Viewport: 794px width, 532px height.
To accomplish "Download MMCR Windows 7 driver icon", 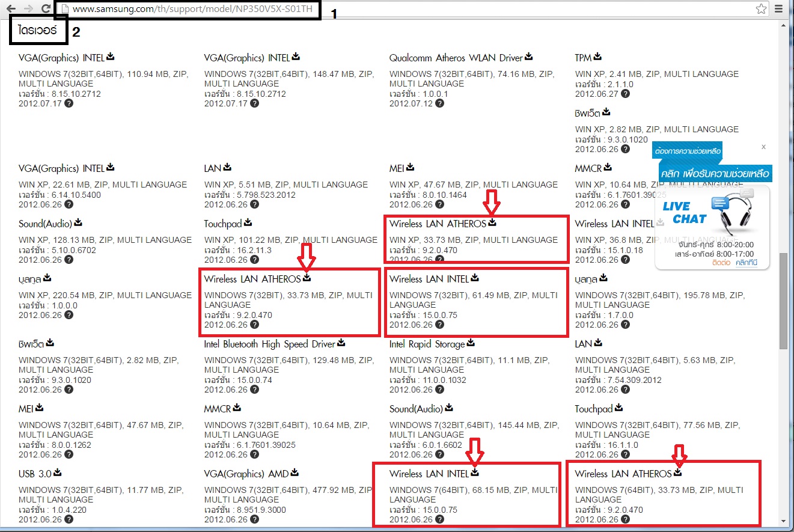I will [x=237, y=408].
